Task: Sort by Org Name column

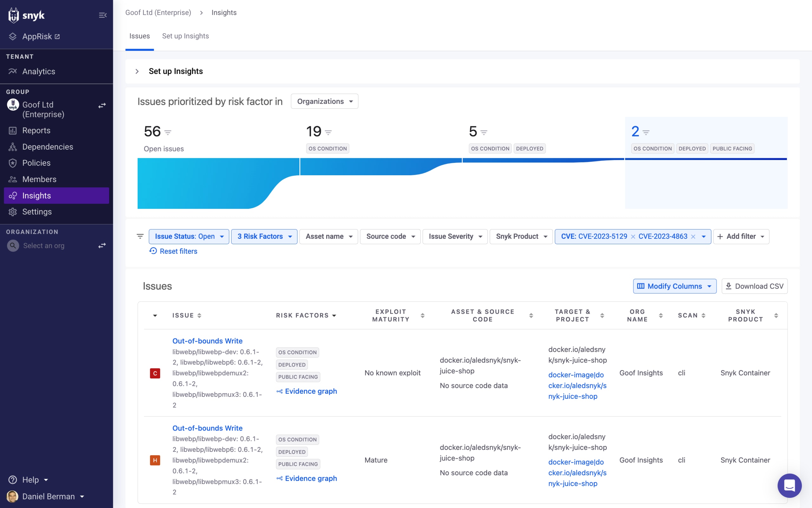Action: tap(661, 315)
